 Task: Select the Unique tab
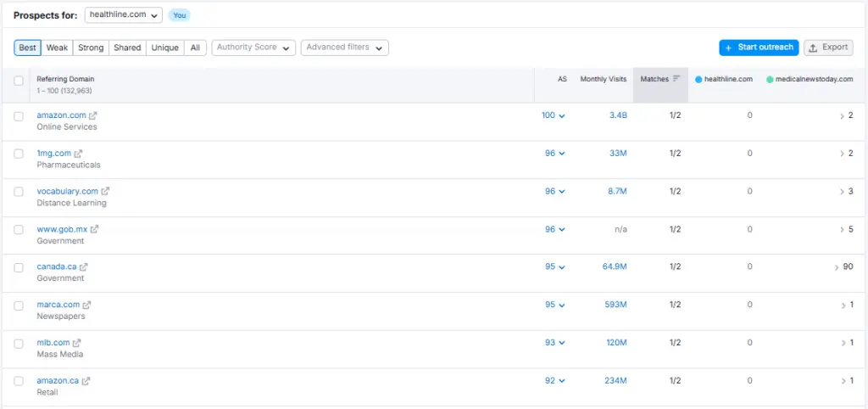pos(164,48)
